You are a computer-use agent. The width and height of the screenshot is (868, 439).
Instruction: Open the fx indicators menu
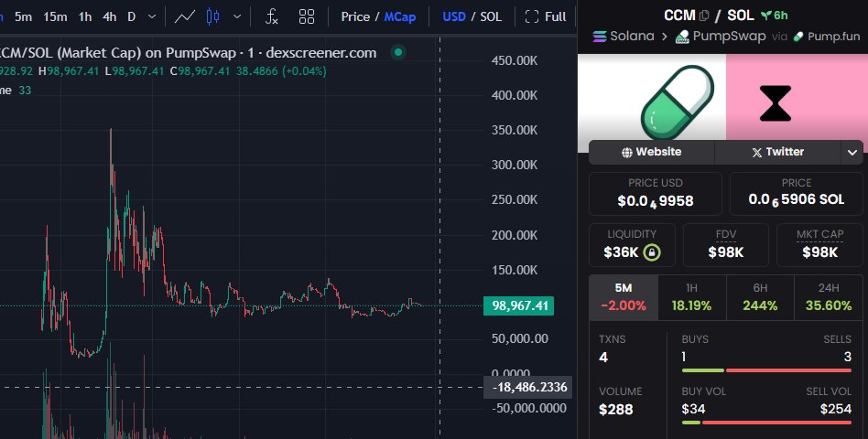[x=271, y=16]
